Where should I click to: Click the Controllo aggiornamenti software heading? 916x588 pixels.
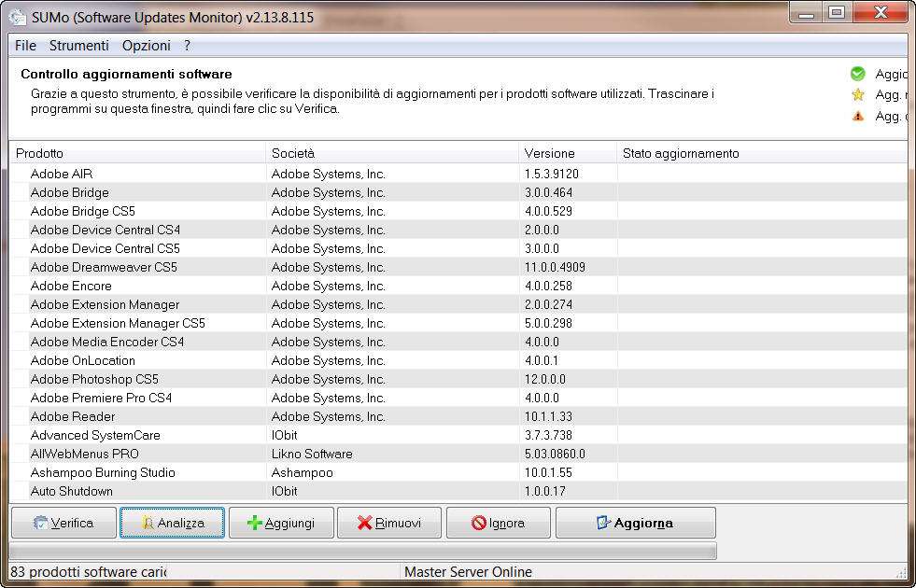point(126,74)
